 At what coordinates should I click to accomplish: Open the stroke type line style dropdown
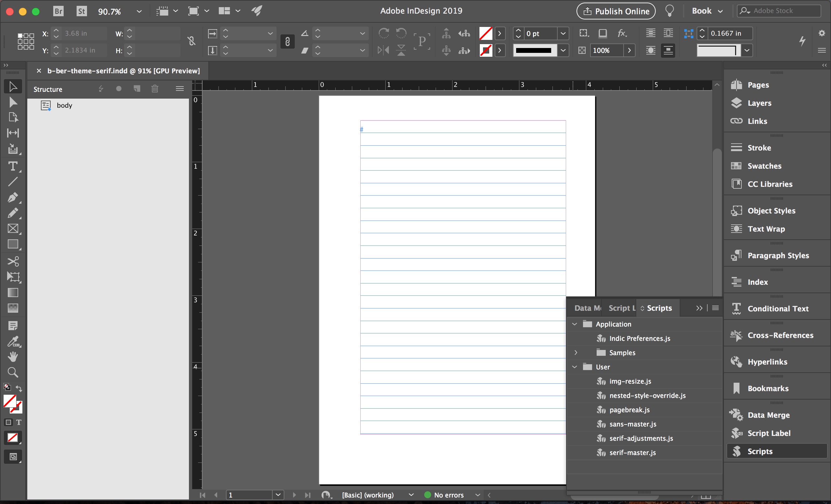point(563,50)
